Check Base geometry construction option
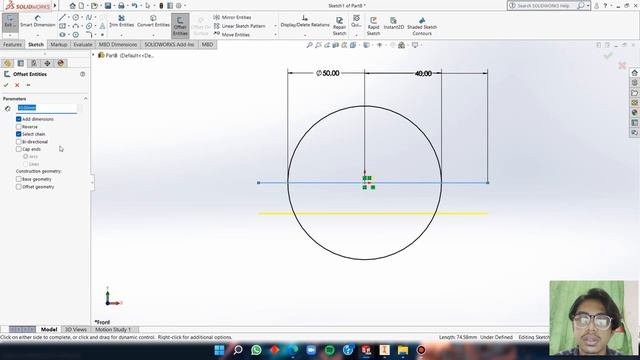Screen dimensions: 640x360 18,179
